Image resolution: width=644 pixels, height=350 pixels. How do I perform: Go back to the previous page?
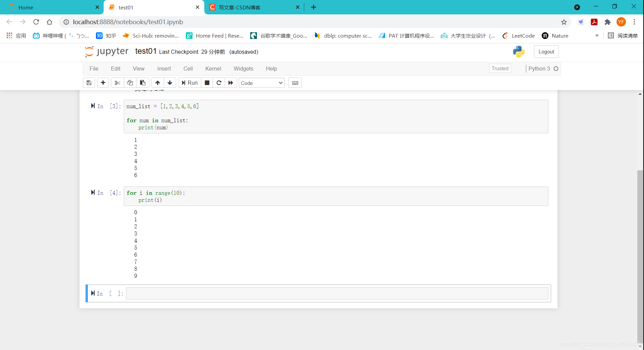coord(9,22)
